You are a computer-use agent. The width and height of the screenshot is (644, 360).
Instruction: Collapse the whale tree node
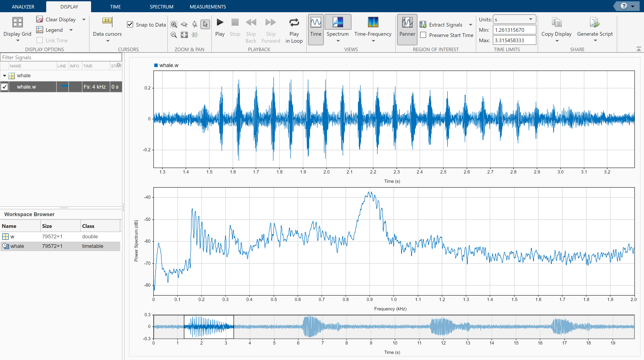click(5, 76)
